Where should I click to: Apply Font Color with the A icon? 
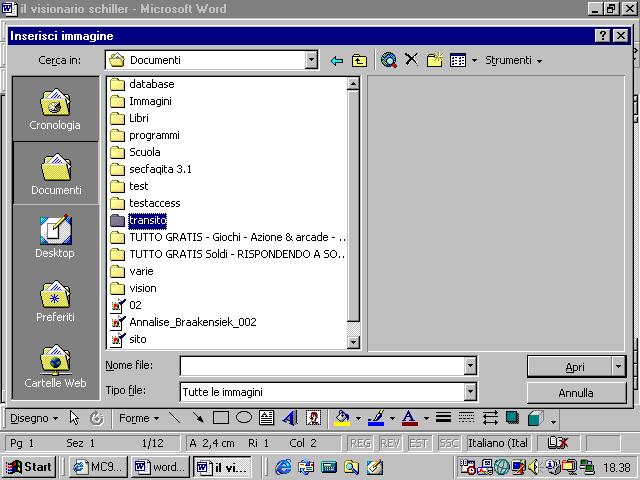pos(410,418)
